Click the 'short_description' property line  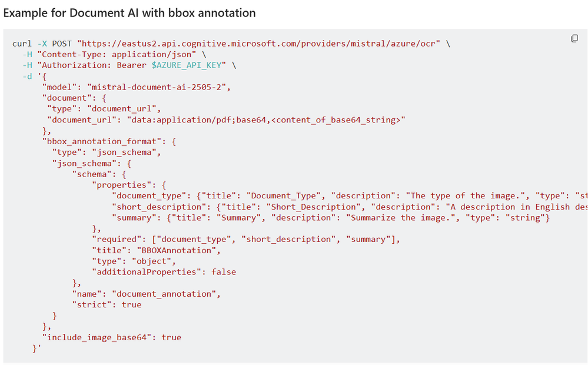(x=350, y=207)
